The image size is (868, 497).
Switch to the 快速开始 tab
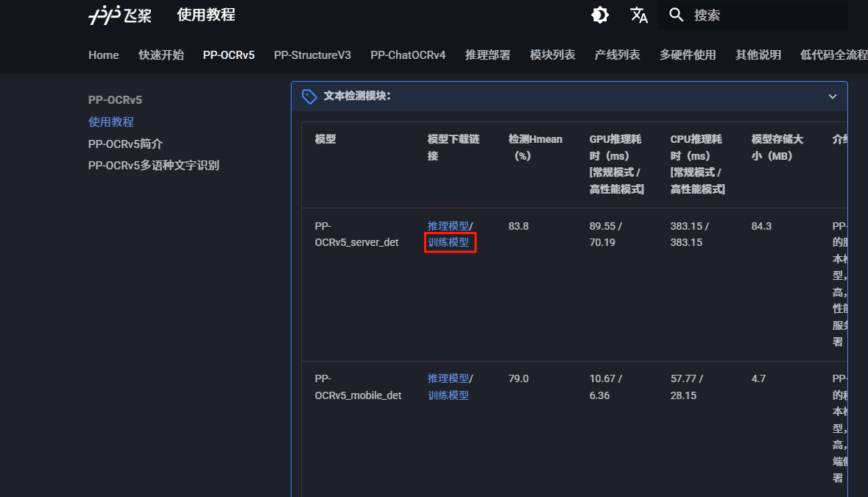pyautogui.click(x=161, y=55)
